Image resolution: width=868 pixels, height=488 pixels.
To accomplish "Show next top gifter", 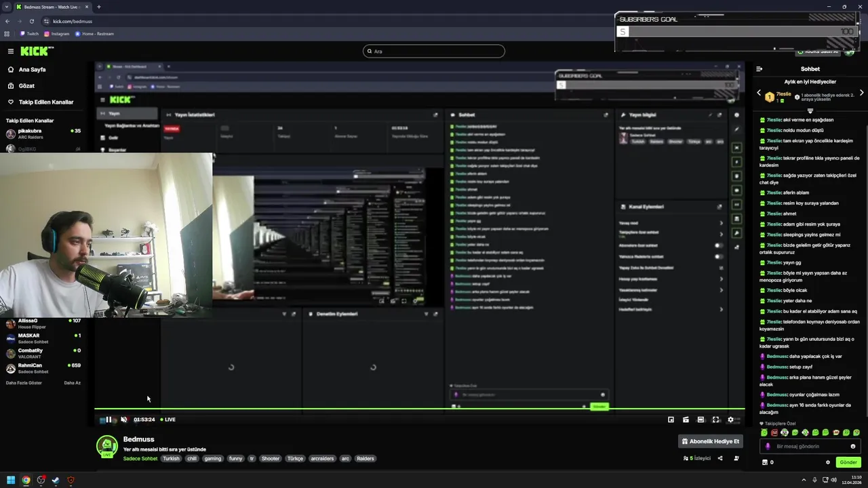I will click(861, 93).
